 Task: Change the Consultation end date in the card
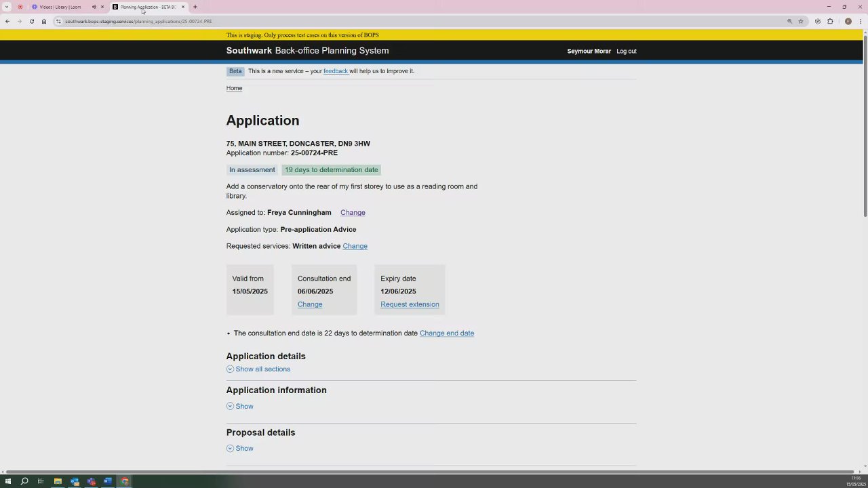(x=310, y=304)
